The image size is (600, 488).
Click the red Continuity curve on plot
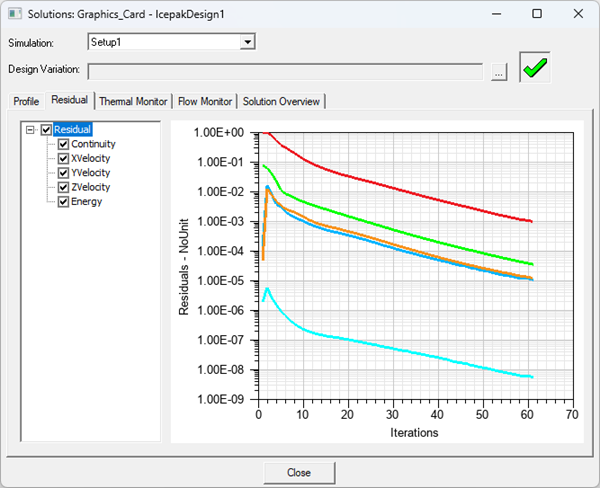(400, 187)
